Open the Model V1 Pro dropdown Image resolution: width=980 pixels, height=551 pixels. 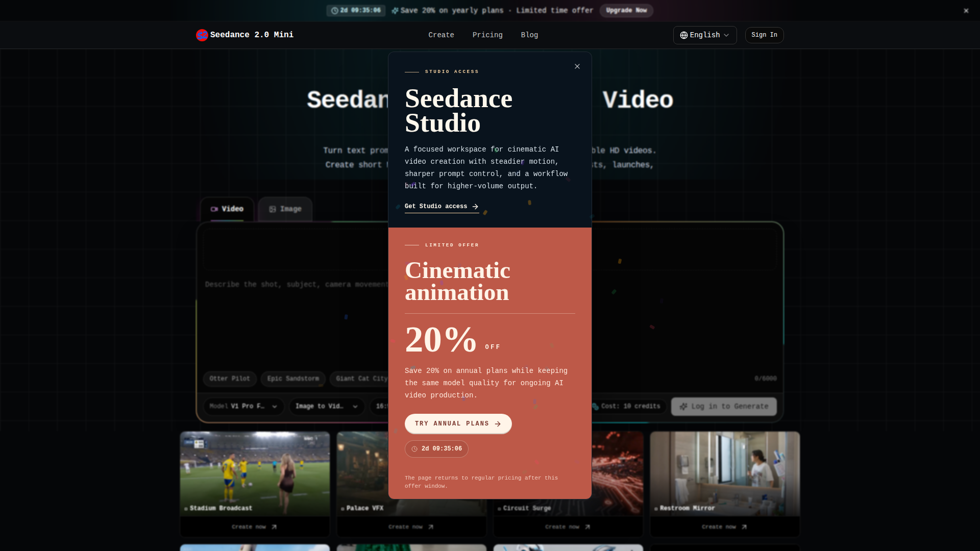(243, 407)
